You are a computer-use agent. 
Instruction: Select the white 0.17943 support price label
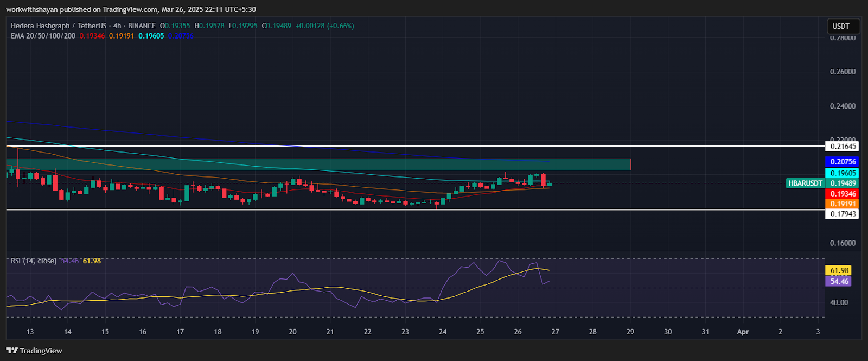pyautogui.click(x=843, y=214)
